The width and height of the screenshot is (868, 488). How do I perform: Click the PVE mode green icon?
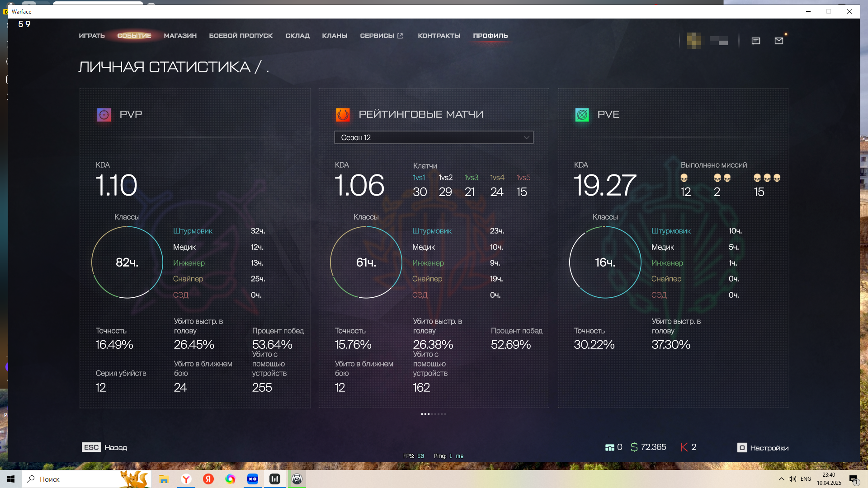(582, 115)
